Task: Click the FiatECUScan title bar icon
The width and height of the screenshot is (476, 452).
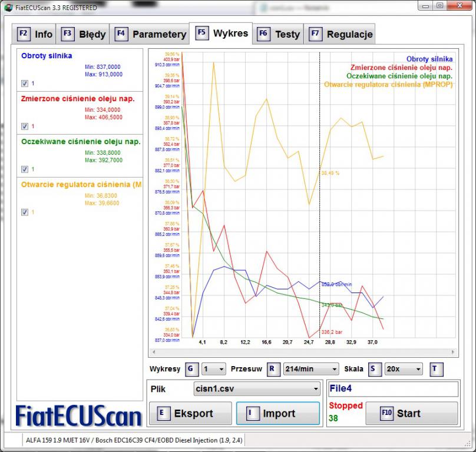Action: [x=9, y=7]
